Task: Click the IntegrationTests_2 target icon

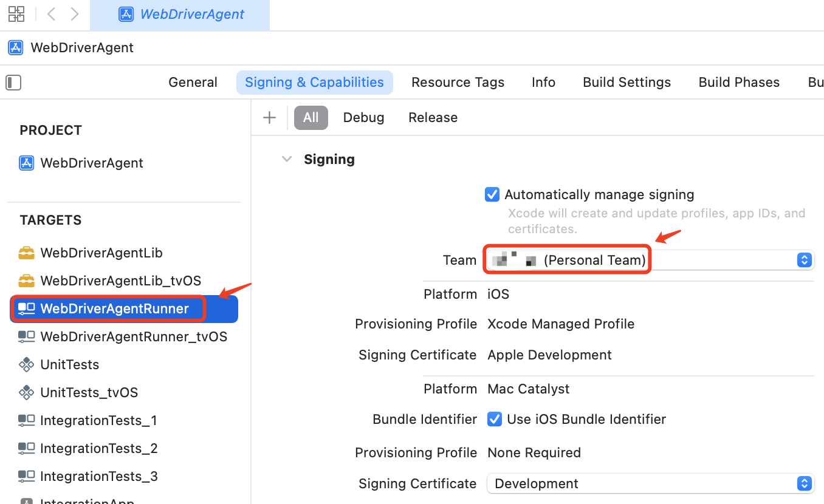Action: point(26,448)
